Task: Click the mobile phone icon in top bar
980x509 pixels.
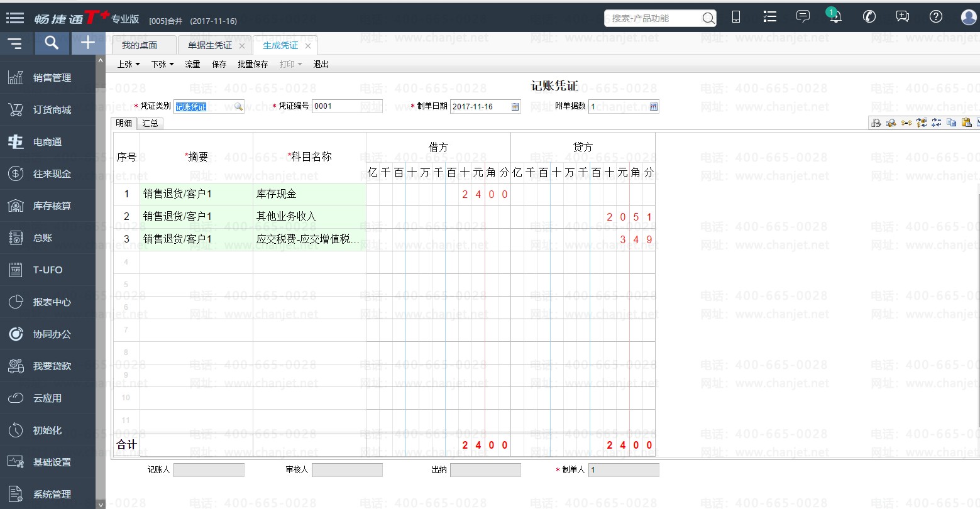Action: 736,18
